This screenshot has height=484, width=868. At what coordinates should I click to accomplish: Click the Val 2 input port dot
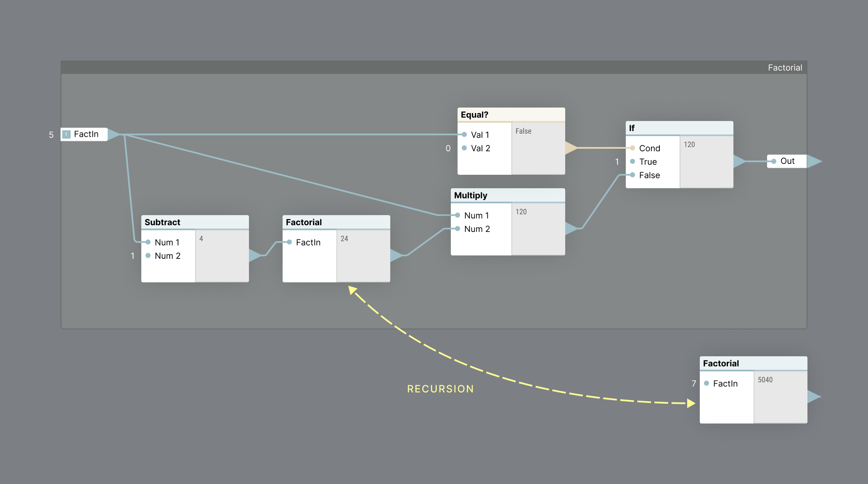point(464,148)
